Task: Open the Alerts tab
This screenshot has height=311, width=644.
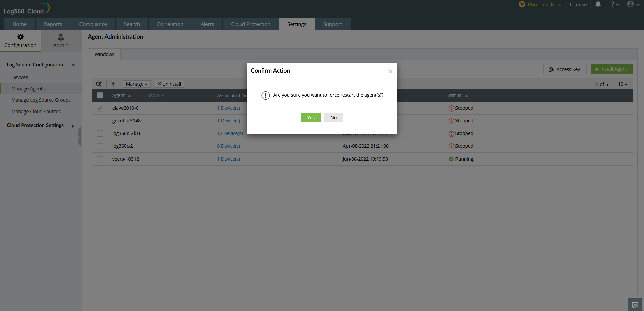Action: (207, 24)
